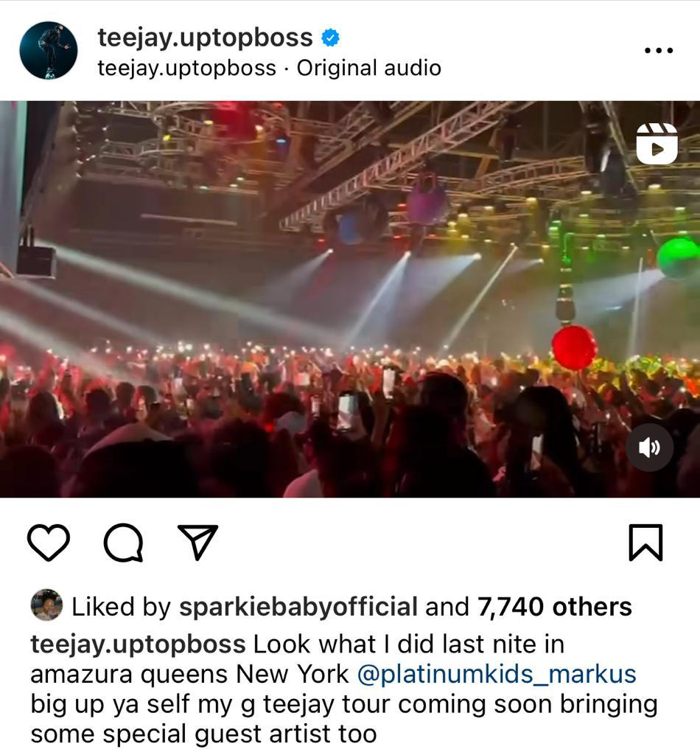Open comments via the speech bubble icon
Viewport: 700px width, 755px height.
pos(124,543)
